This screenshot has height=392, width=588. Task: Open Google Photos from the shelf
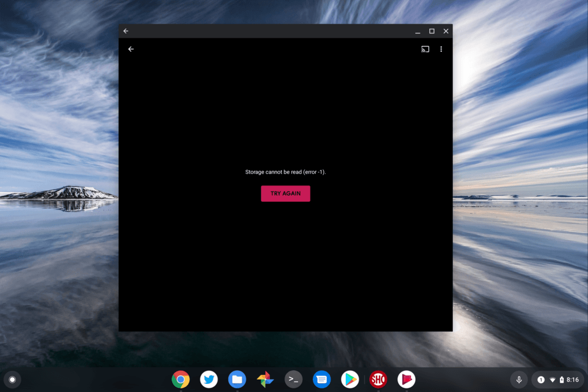pos(265,380)
